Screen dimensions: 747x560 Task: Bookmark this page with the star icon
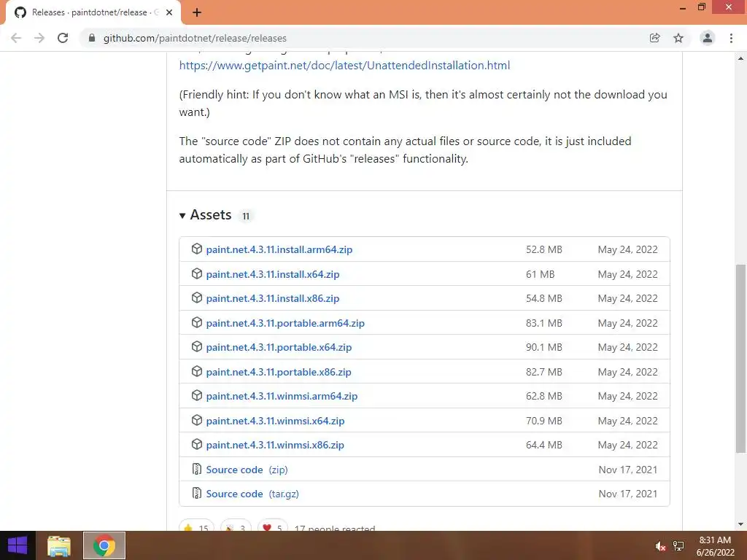678,38
